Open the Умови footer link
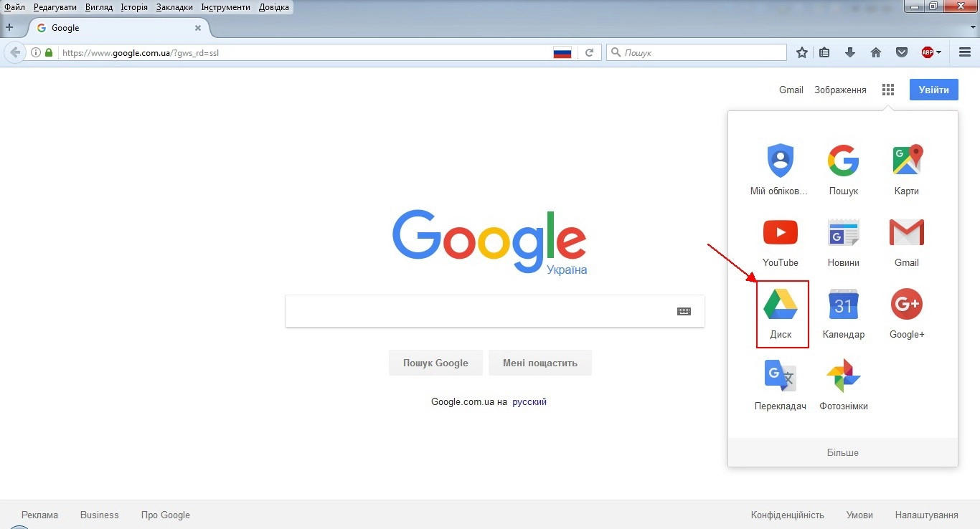Viewport: 980px width, 529px height. 859,515
